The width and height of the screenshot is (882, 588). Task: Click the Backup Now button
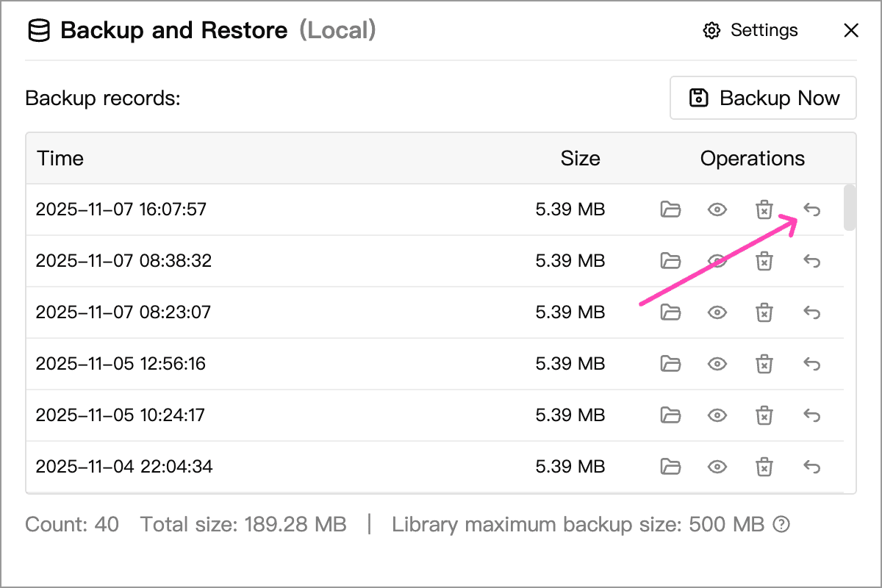tap(763, 98)
